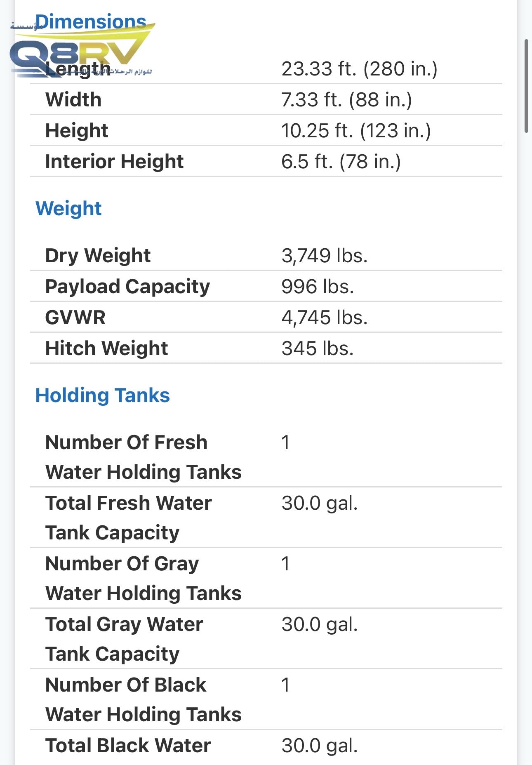Image resolution: width=532 pixels, height=765 pixels.
Task: Click the Total Gray Water Tank Capacity value
Action: [x=319, y=624]
